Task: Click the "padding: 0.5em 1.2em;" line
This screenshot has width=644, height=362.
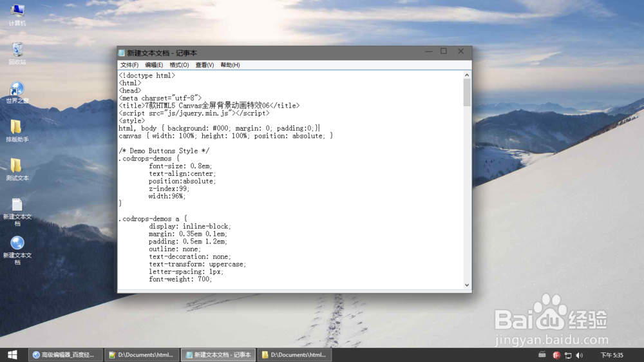Action: pos(188,242)
